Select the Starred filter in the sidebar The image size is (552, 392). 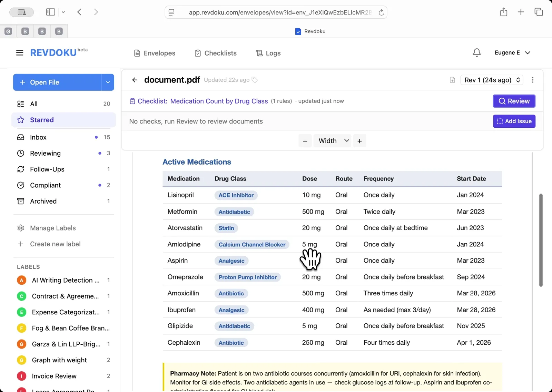pos(42,120)
